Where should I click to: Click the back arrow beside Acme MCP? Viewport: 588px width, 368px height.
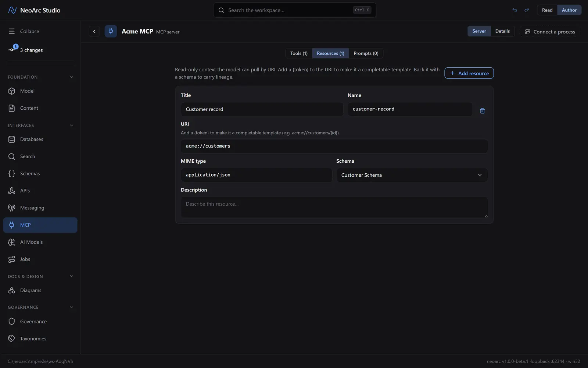pos(94,31)
